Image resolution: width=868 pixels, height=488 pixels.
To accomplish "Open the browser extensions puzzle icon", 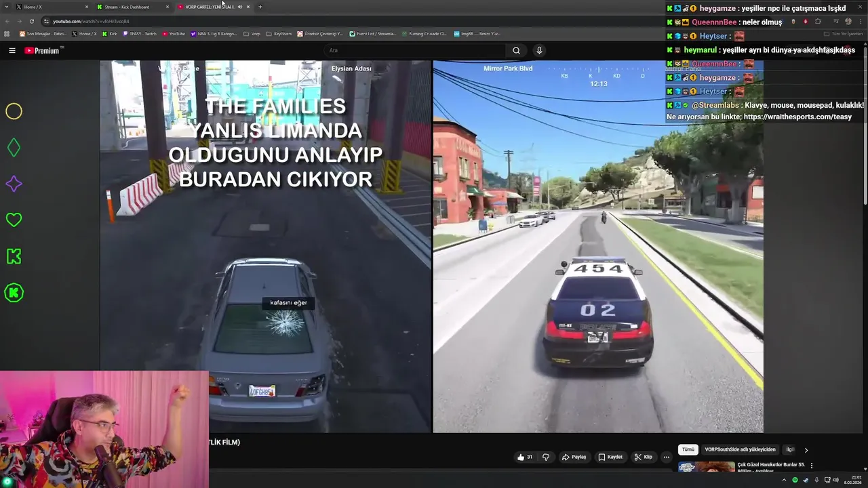I will coord(818,21).
